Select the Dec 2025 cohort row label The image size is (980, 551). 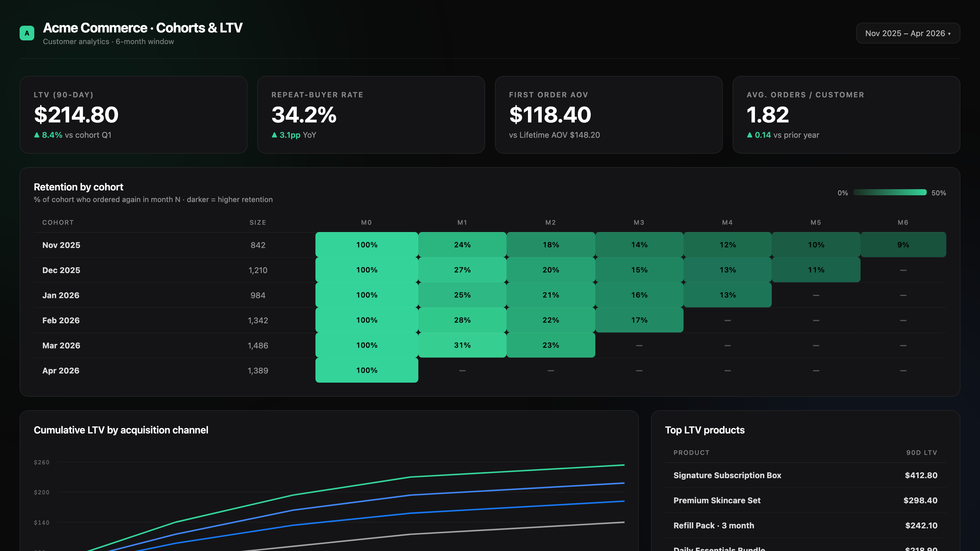coord(61,270)
